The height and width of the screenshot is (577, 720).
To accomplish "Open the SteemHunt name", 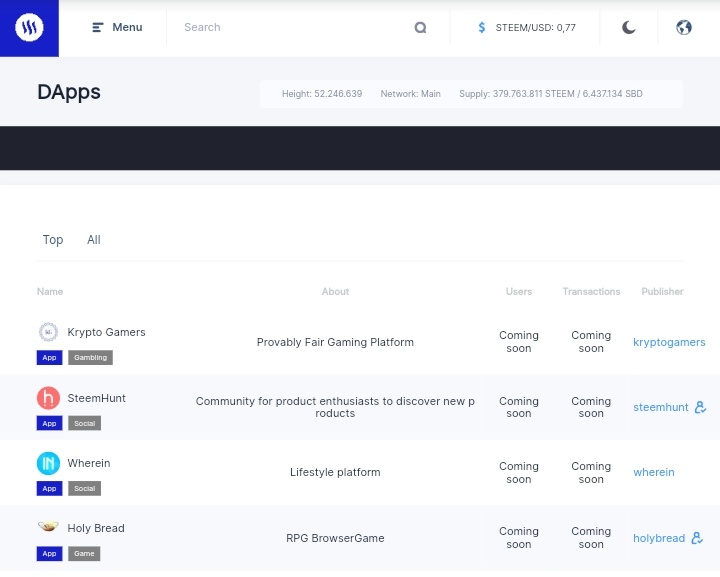I will (96, 398).
